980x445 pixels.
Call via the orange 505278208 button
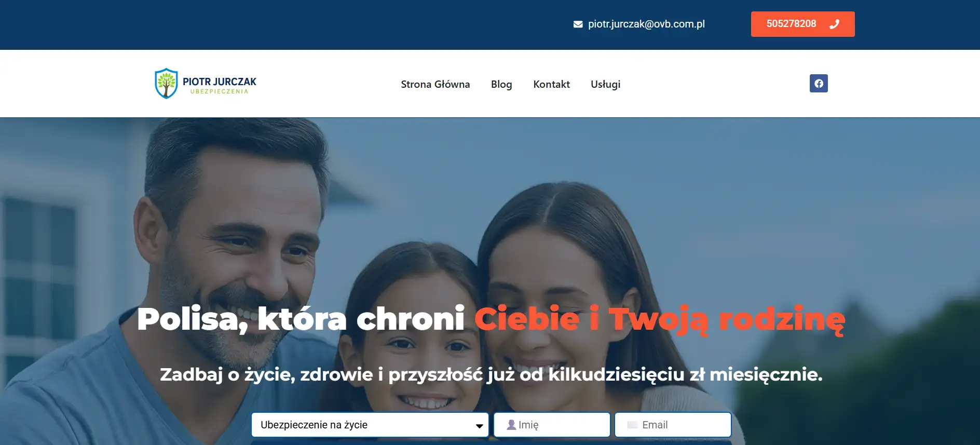(x=802, y=24)
